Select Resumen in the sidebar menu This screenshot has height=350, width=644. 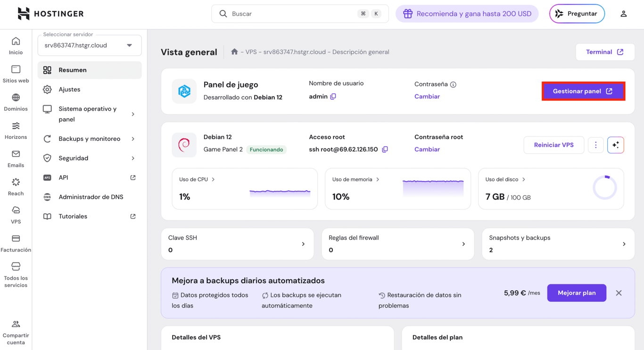pos(89,70)
